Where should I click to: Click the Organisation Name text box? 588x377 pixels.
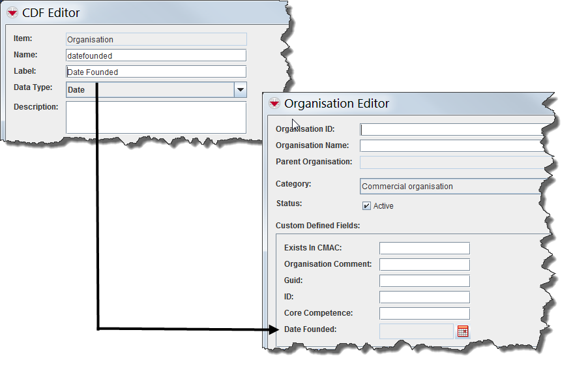click(x=451, y=145)
